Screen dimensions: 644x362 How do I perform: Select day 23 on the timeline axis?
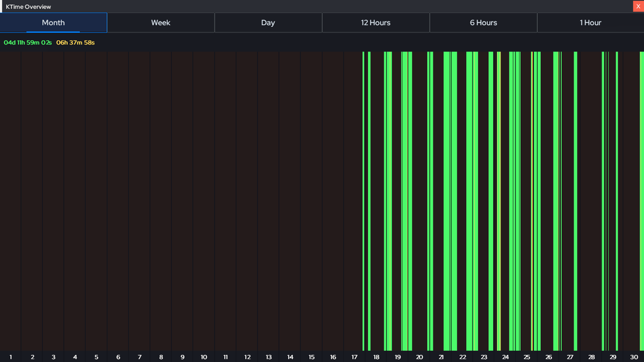484,357
